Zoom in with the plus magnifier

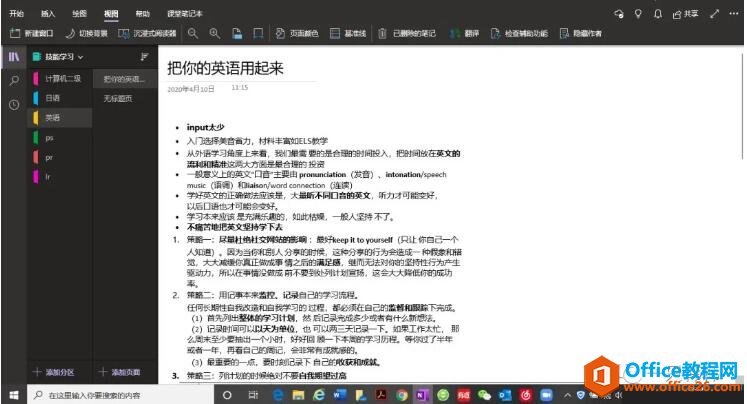tap(215, 33)
